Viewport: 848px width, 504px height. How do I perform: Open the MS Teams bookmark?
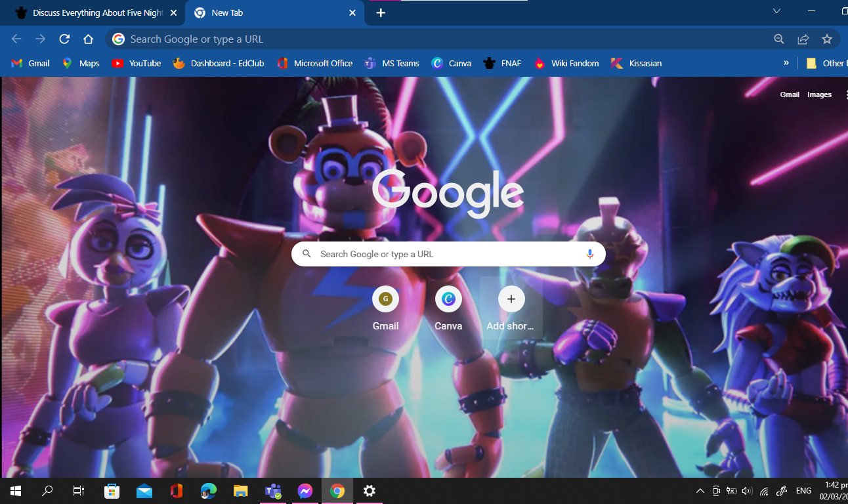[x=392, y=64]
